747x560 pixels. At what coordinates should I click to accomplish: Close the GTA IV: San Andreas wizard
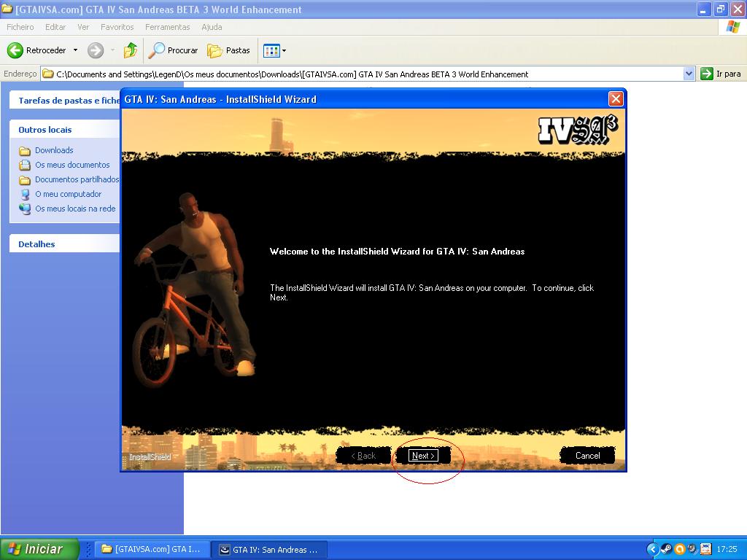click(x=616, y=99)
